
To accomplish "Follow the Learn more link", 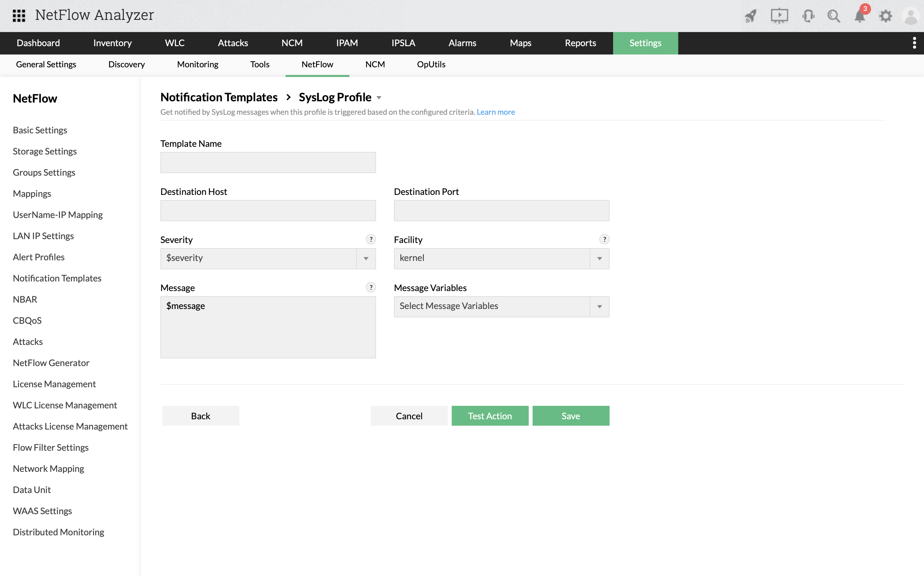I will click(x=496, y=112).
